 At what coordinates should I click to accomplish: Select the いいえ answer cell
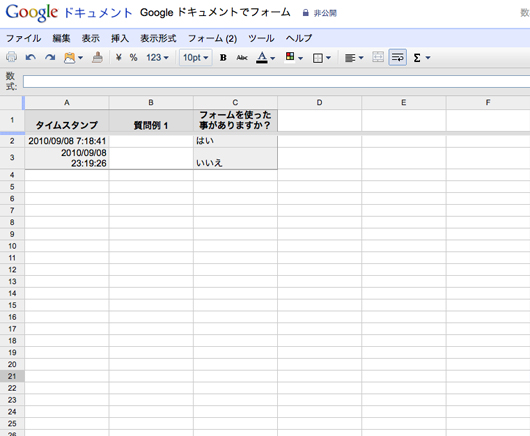point(235,158)
